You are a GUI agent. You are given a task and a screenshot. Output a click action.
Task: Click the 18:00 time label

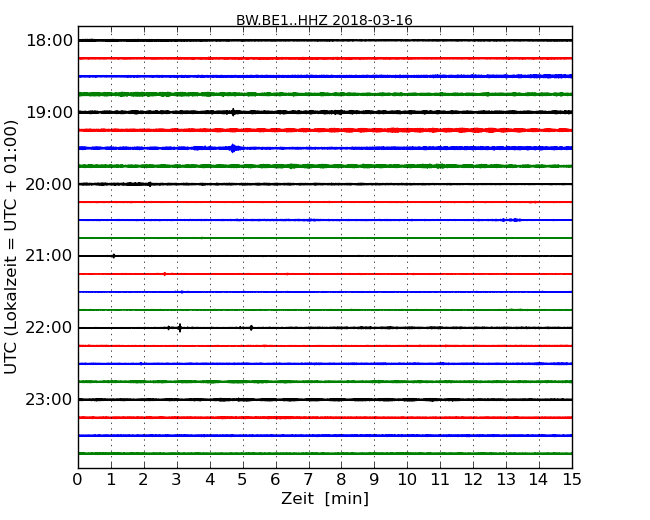point(49,41)
